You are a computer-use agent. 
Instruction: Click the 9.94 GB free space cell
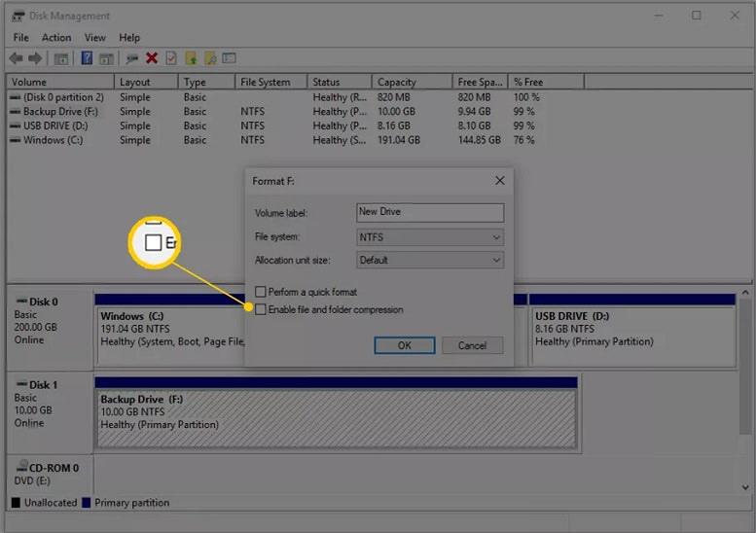(475, 112)
